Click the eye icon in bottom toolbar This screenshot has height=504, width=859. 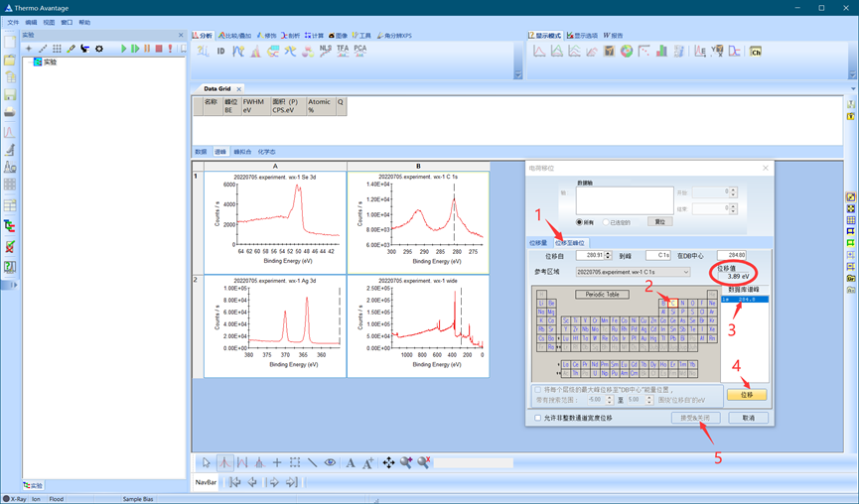click(x=331, y=462)
